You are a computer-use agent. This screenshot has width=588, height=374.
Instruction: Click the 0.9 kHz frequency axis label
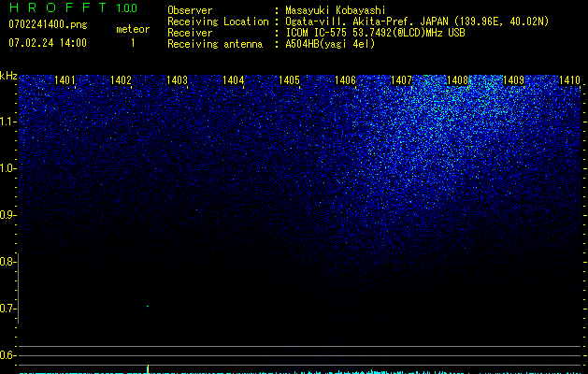coord(7,215)
